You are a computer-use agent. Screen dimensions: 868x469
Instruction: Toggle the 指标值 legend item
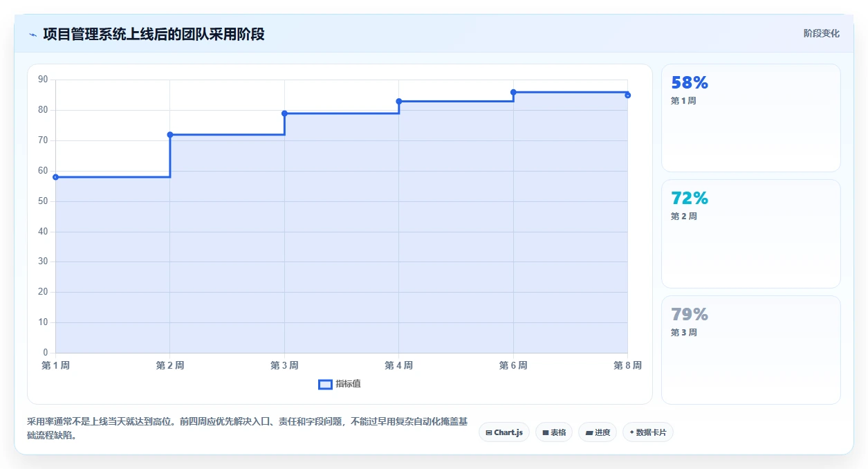(340, 384)
